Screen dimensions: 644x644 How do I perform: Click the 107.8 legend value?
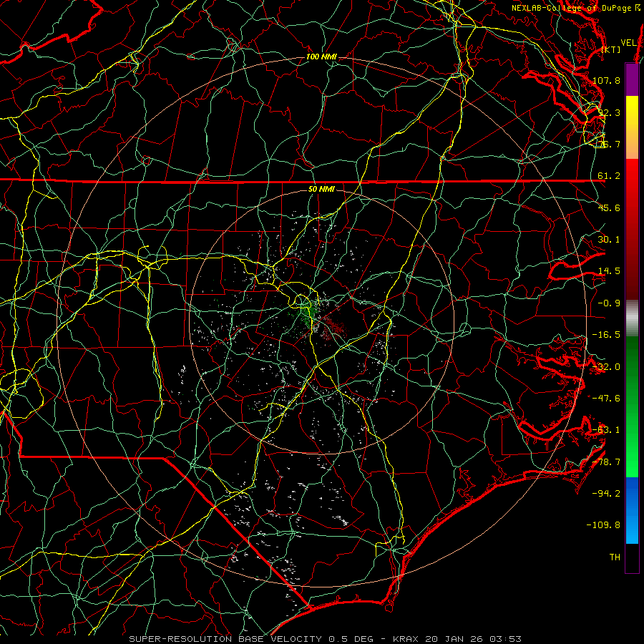coord(606,80)
